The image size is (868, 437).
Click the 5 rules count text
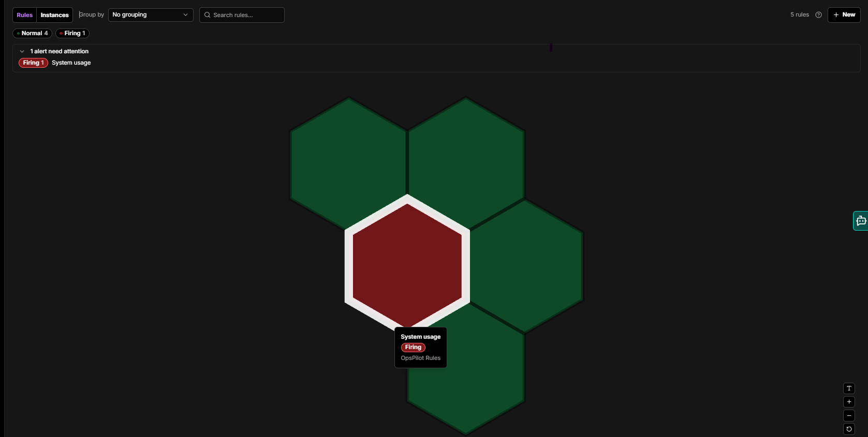coord(799,15)
